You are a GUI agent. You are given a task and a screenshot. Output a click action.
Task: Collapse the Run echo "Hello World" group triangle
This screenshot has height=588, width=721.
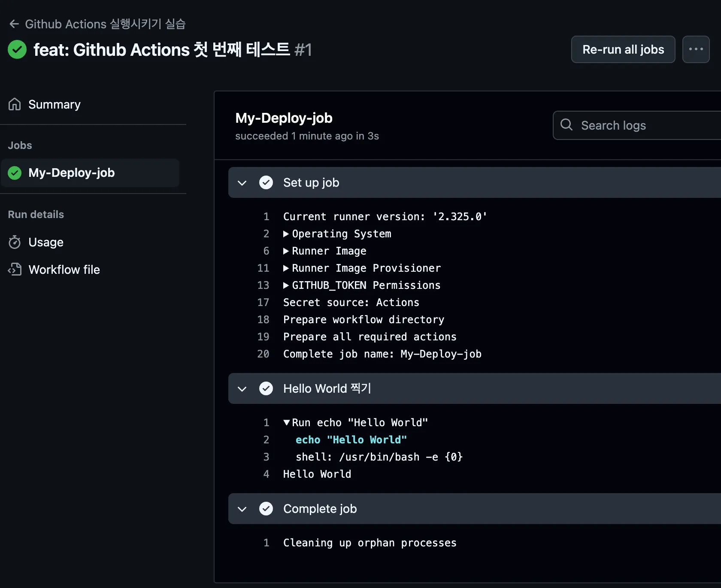click(x=286, y=423)
